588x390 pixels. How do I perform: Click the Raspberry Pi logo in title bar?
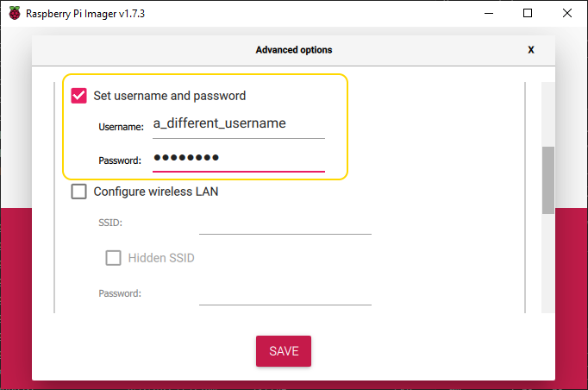15,13
